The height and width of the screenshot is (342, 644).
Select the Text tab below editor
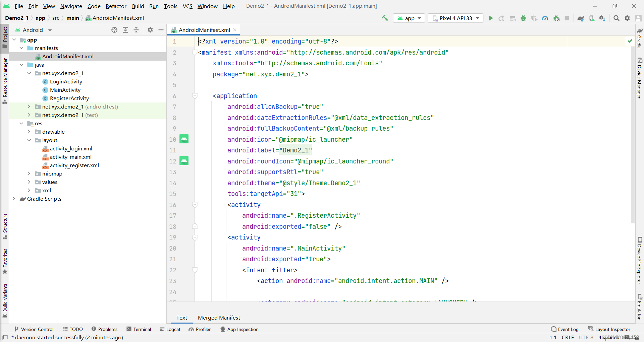click(x=182, y=318)
